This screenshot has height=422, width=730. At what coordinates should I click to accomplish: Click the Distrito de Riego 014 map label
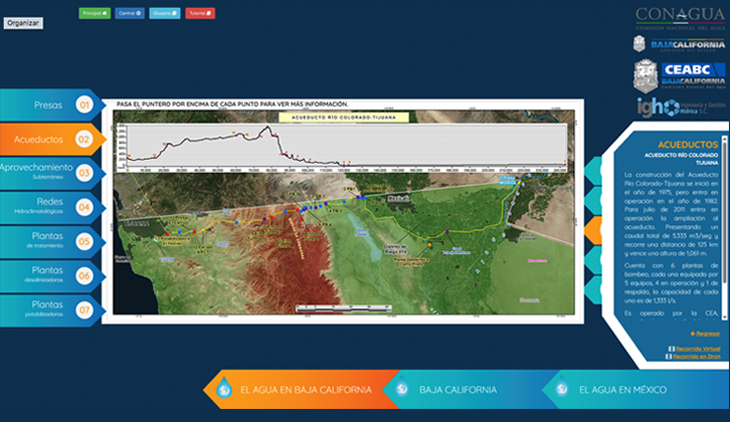coord(395,249)
